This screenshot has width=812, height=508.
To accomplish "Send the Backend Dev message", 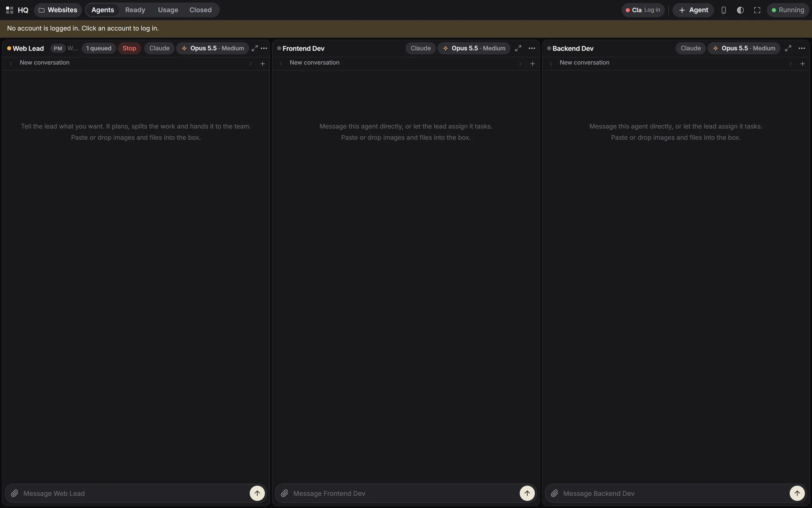I will point(797,493).
